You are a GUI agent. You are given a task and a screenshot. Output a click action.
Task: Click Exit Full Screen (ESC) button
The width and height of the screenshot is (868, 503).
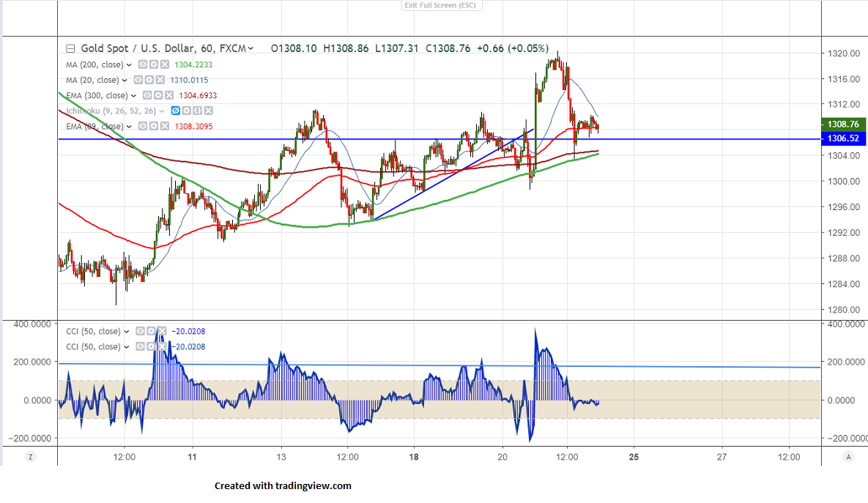click(441, 5)
